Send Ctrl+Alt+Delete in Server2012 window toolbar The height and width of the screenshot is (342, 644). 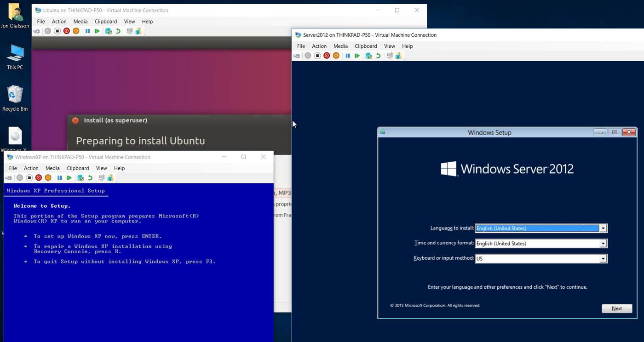pos(297,56)
